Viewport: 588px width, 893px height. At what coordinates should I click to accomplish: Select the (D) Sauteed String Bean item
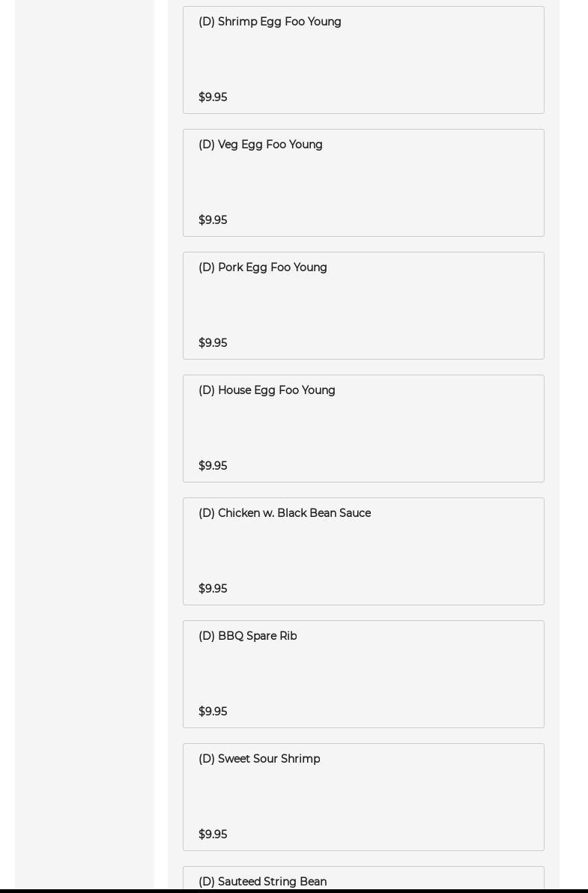(x=262, y=882)
